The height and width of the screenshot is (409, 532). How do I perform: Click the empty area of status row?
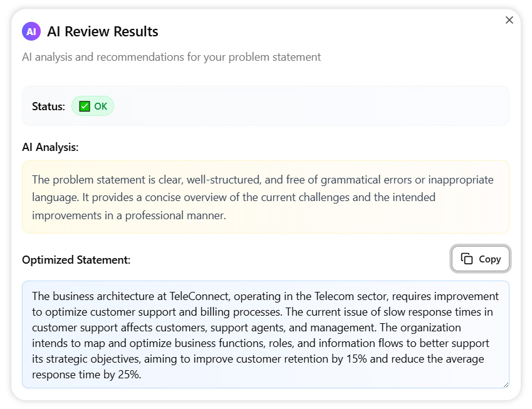(313, 106)
